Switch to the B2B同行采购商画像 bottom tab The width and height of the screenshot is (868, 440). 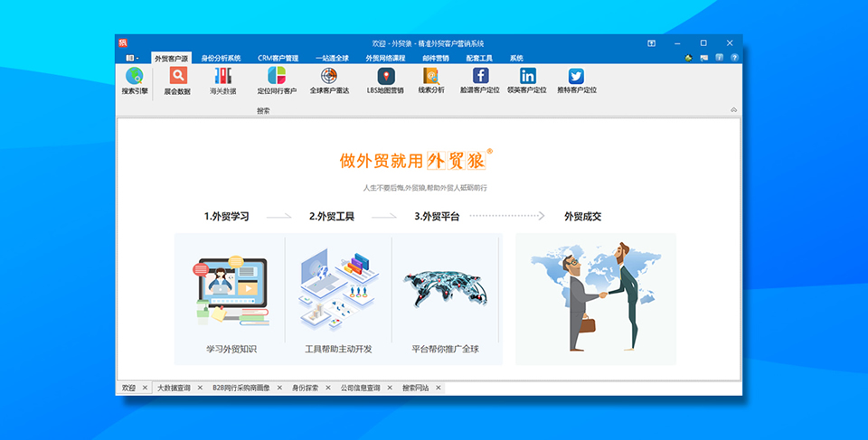(x=241, y=388)
